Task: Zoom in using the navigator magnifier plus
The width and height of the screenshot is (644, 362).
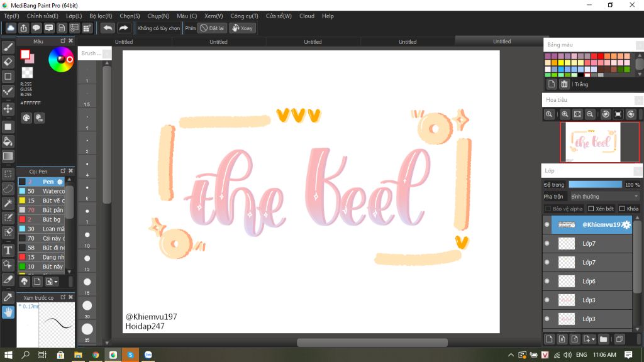Action: click(565, 114)
